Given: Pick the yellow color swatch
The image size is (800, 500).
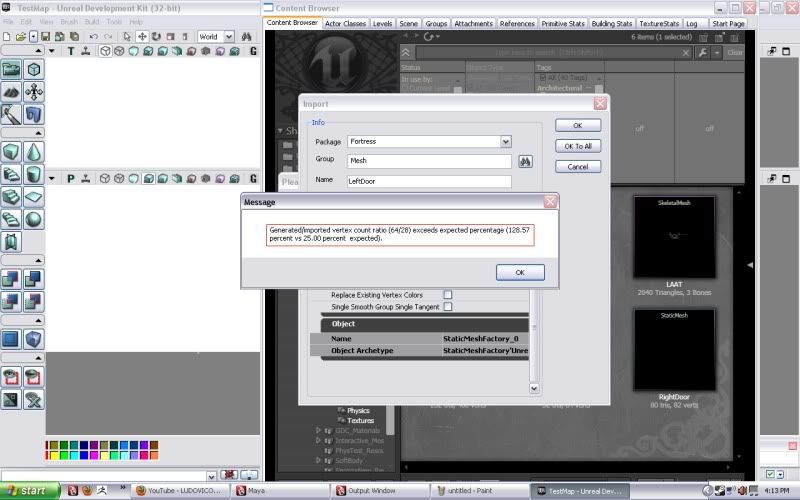Looking at the screenshot, I should 54,455.
